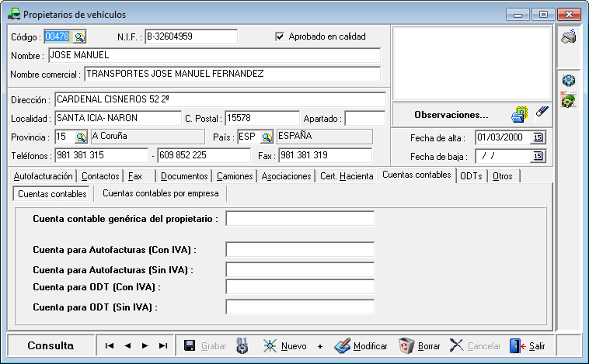Clear observations with the eraser icon
Viewport: 589px width, 364px height.
pyautogui.click(x=542, y=113)
